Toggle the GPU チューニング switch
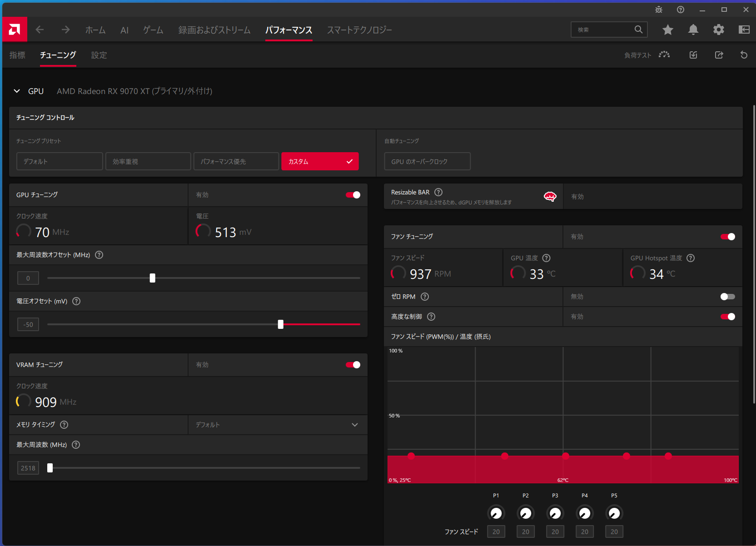The height and width of the screenshot is (546, 756). tap(353, 195)
